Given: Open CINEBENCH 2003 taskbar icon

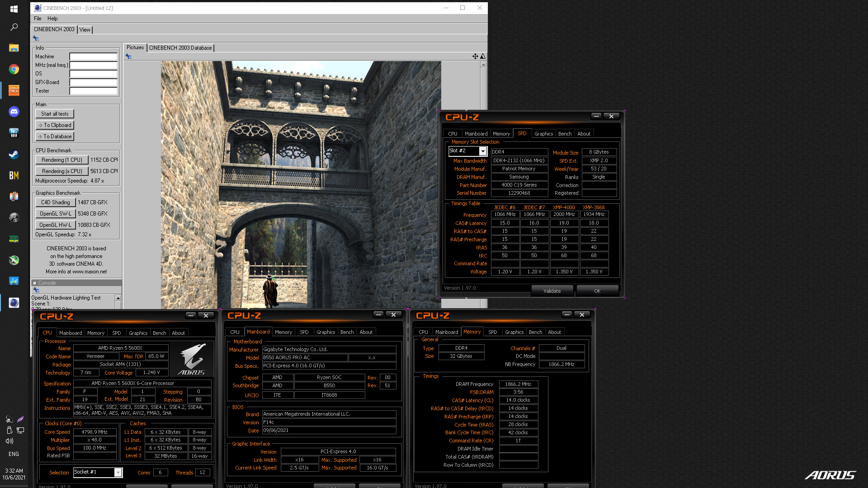Looking at the screenshot, I should [14, 303].
